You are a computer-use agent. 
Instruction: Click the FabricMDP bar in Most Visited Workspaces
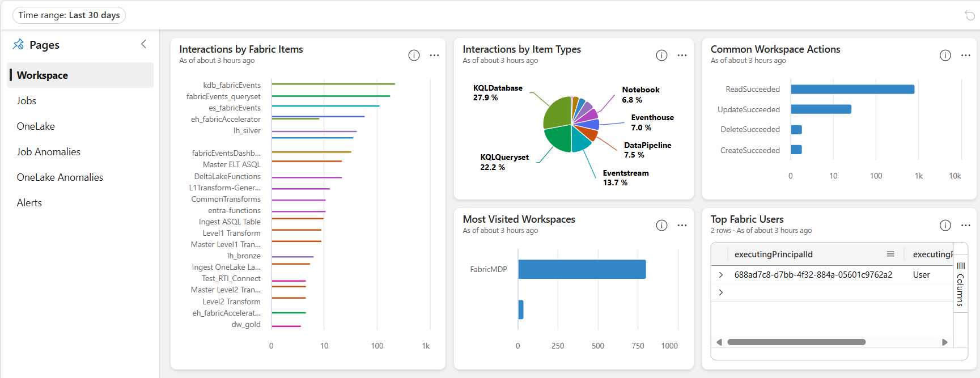click(x=582, y=269)
